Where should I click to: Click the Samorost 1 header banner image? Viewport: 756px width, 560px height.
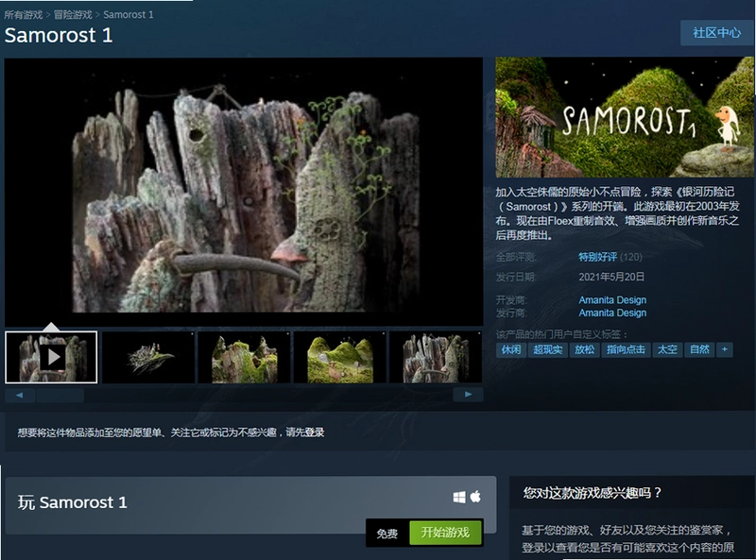[x=625, y=117]
